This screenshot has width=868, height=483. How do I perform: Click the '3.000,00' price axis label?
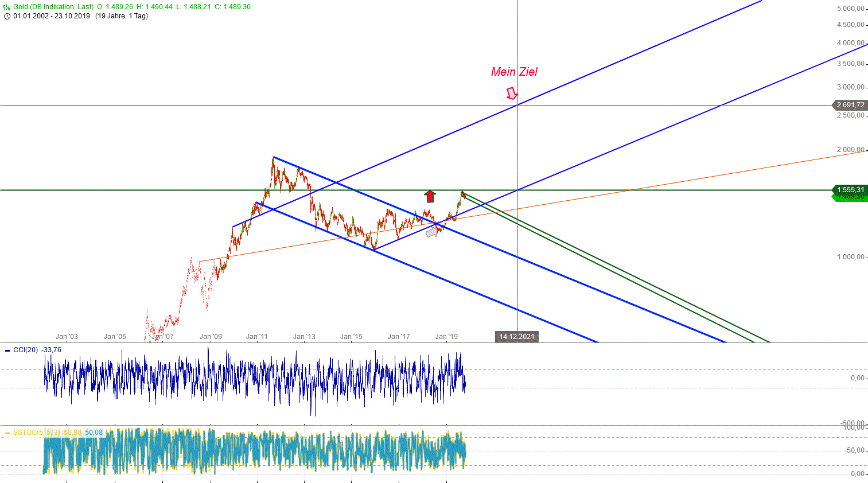[x=851, y=87]
